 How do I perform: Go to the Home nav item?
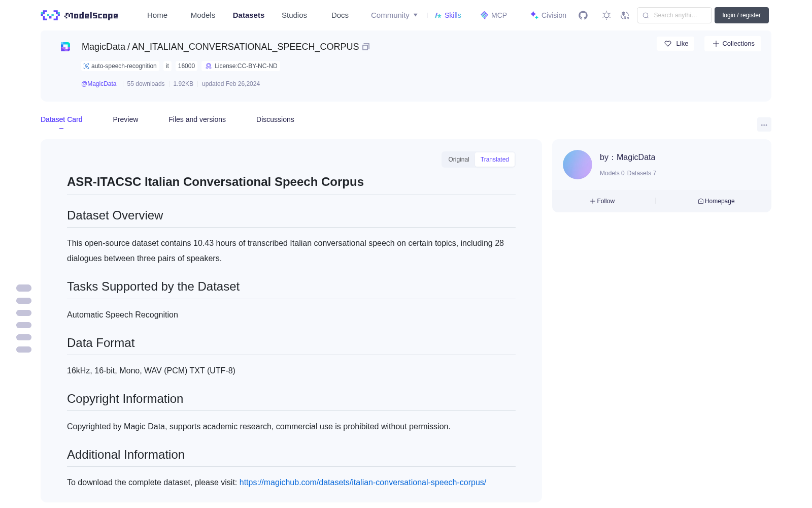coord(157,15)
